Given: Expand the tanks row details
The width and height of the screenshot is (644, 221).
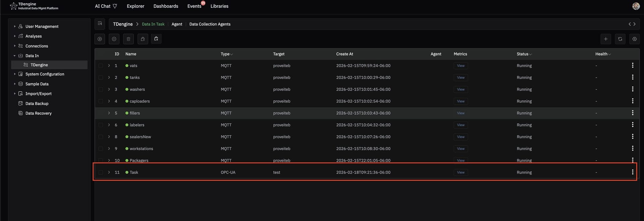Looking at the screenshot, I should (109, 77).
